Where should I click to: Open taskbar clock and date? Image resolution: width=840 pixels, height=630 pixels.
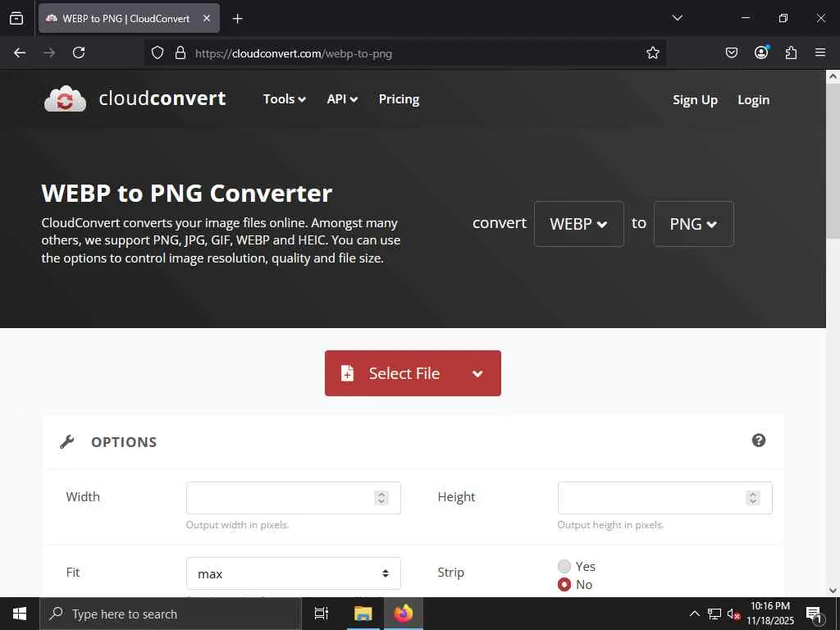pos(769,614)
